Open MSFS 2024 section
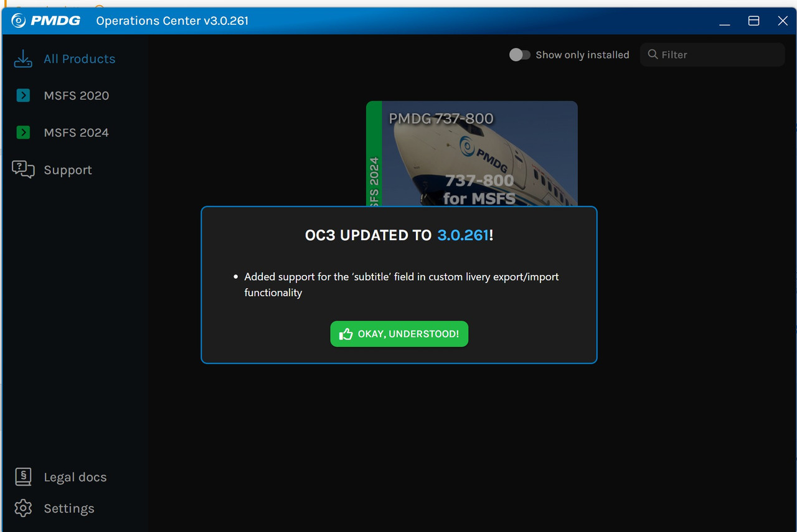Screen dimensions: 797x532 [x=76, y=133]
